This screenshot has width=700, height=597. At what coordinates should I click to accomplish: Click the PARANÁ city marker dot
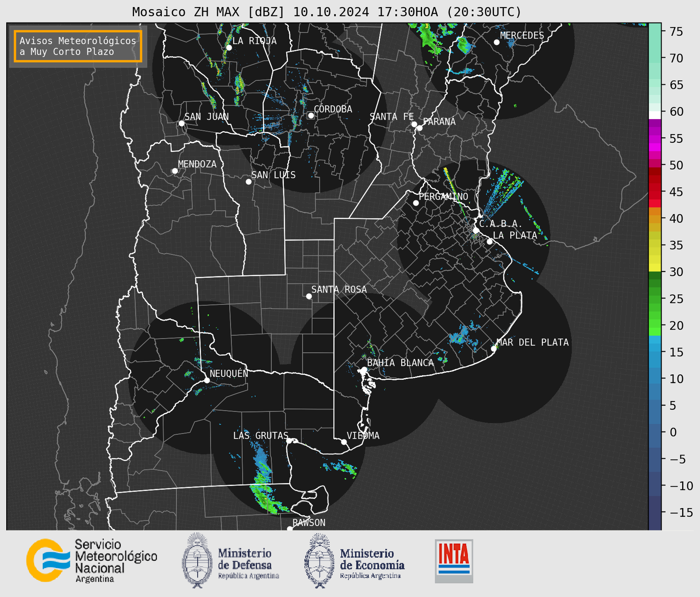point(420,128)
